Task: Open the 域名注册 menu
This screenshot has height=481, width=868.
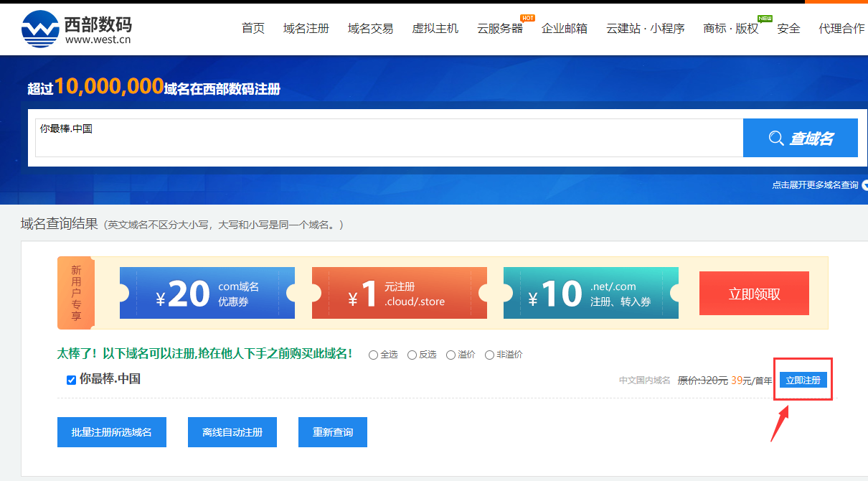Action: [x=306, y=28]
